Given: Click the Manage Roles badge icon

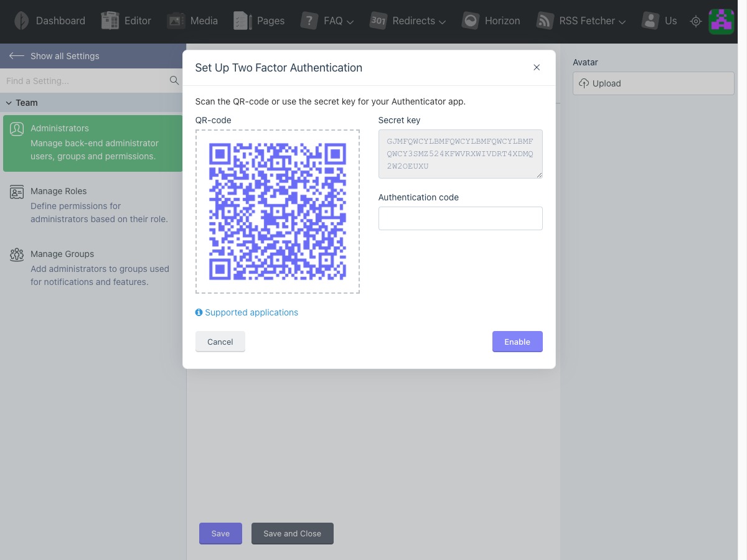Looking at the screenshot, I should coord(17,192).
